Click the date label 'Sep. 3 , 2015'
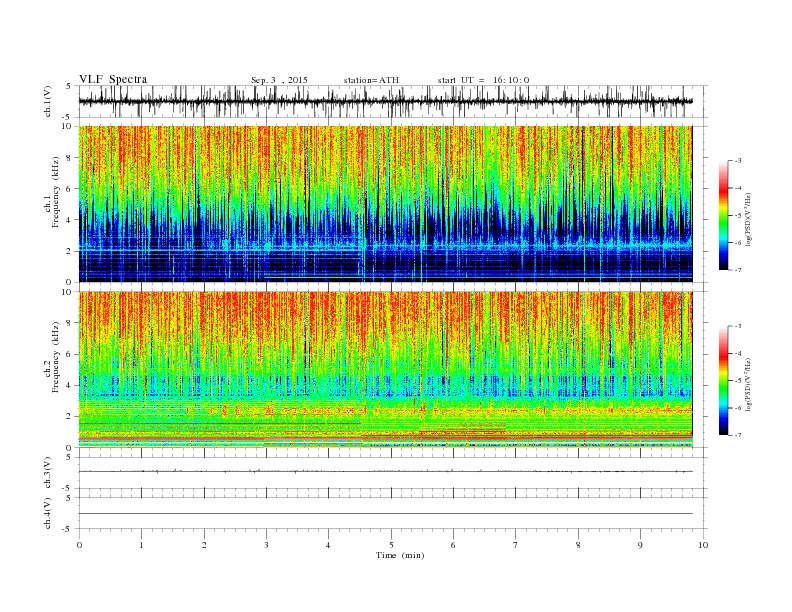The image size is (792, 612). pyautogui.click(x=279, y=80)
